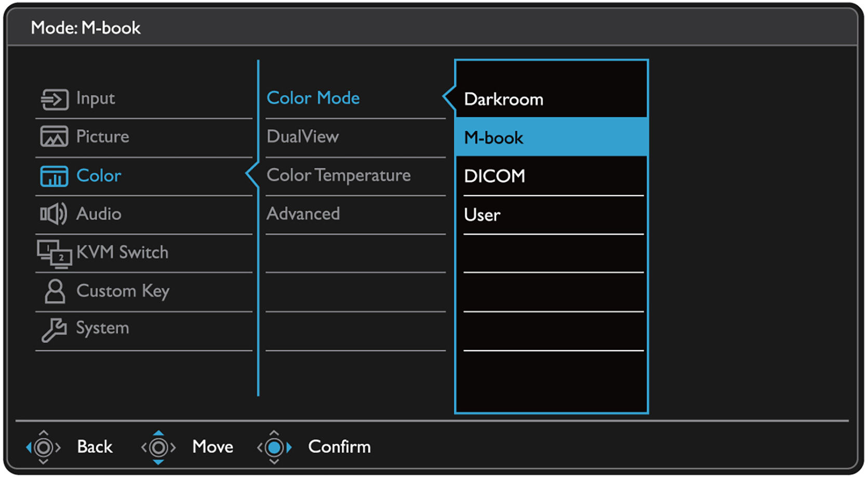Choose the User color mode
This screenshot has width=868, height=477.
(x=482, y=215)
